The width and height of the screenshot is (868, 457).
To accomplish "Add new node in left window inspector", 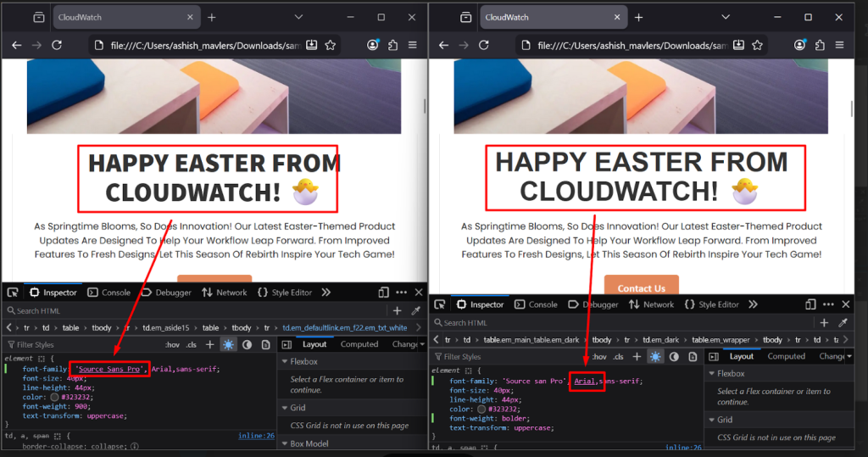I will click(x=397, y=311).
